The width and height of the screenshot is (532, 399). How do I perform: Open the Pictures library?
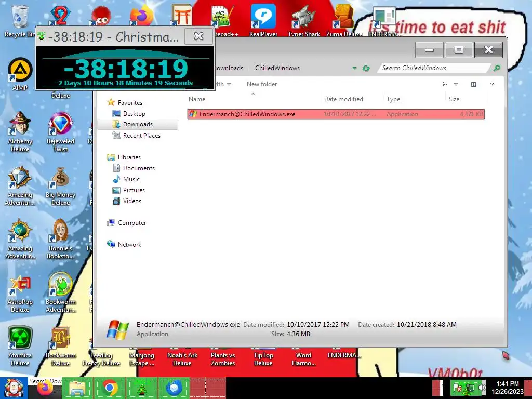point(129,190)
